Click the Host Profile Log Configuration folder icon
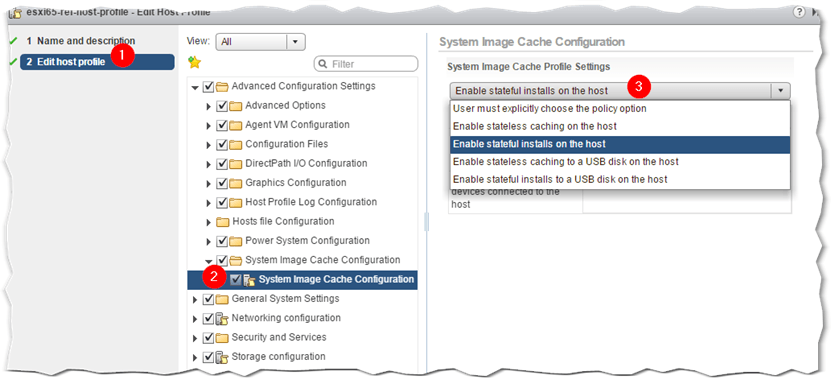Screen dimensions: 831x384 (235, 203)
